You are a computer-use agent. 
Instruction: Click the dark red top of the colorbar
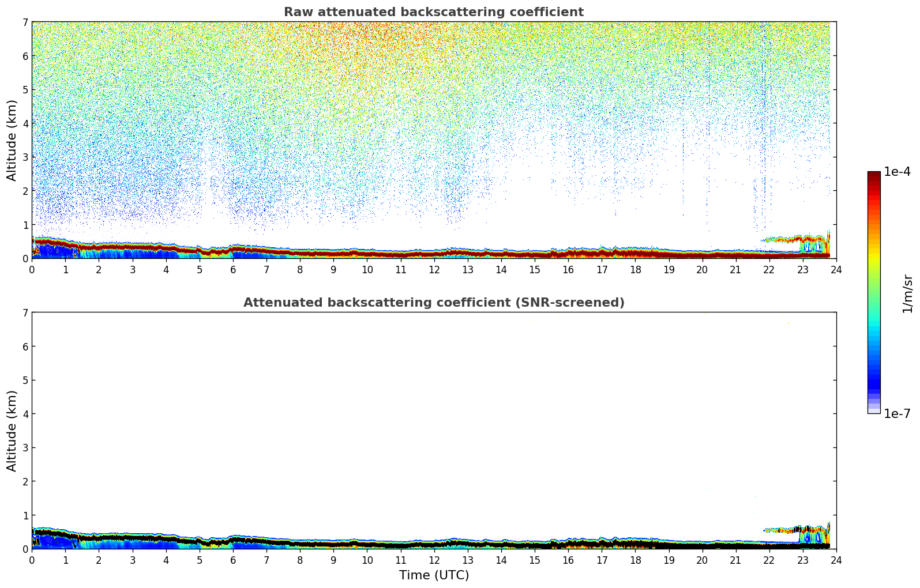click(873, 175)
